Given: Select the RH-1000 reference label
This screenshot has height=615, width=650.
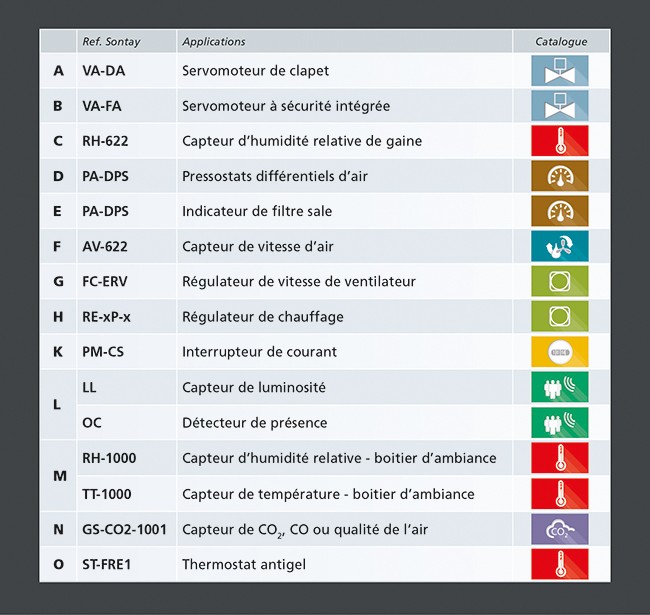Looking at the screenshot, I should (x=109, y=458).
